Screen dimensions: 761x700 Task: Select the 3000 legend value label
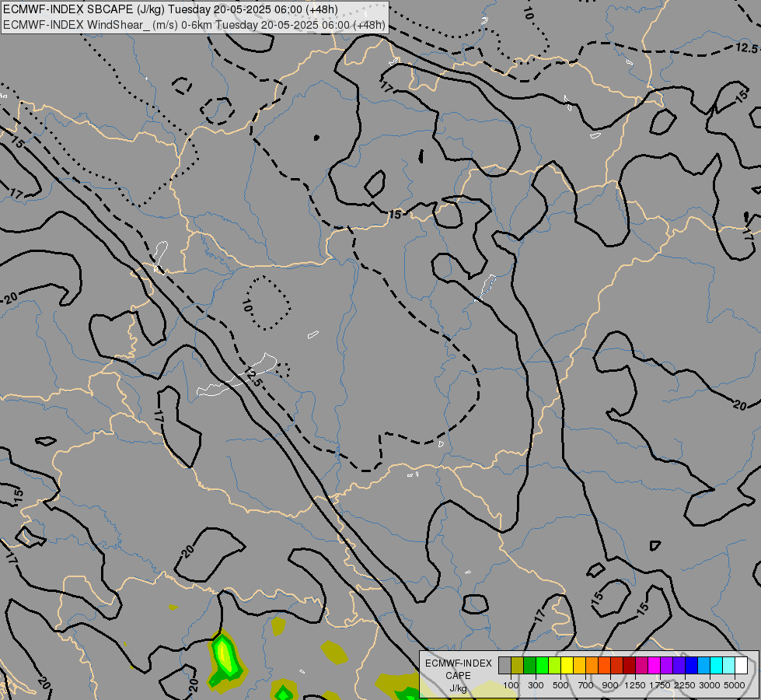pyautogui.click(x=710, y=685)
